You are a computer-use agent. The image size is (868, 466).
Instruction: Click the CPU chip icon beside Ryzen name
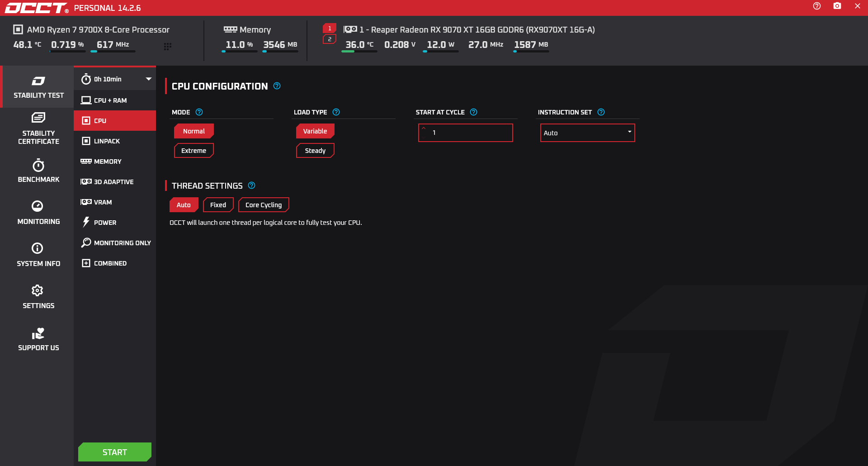point(18,29)
